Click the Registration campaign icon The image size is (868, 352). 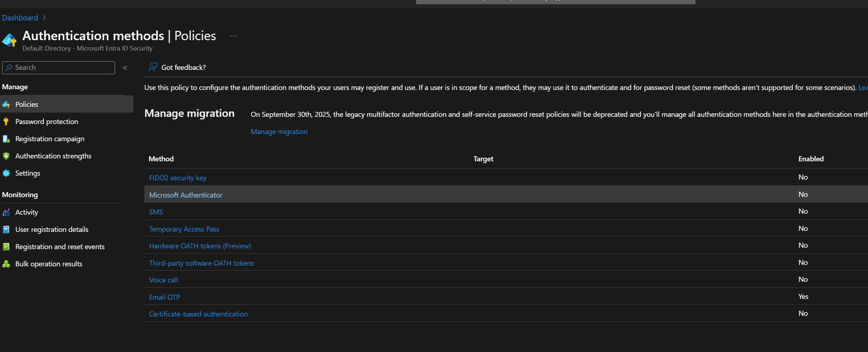(6, 139)
